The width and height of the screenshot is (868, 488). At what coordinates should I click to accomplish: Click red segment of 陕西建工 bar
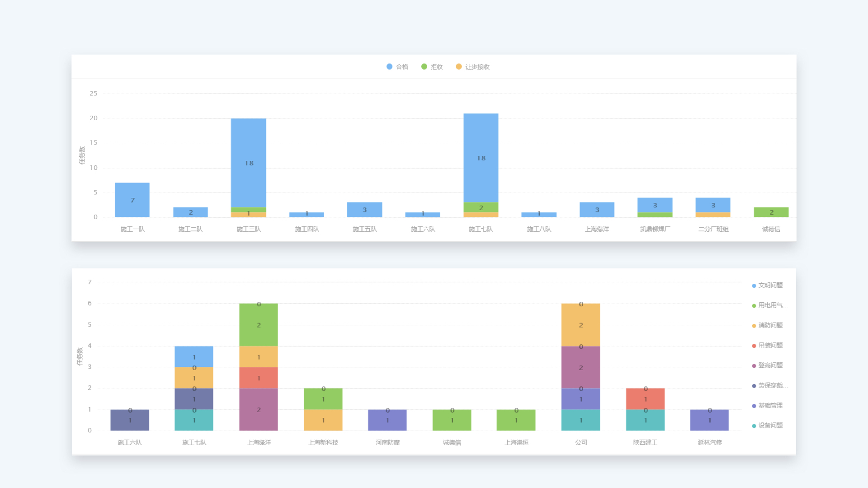[645, 399]
